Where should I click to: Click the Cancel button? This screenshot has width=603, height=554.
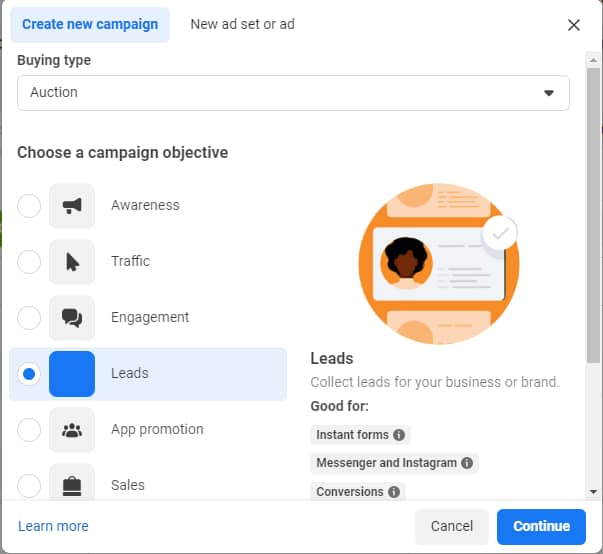coord(452,527)
